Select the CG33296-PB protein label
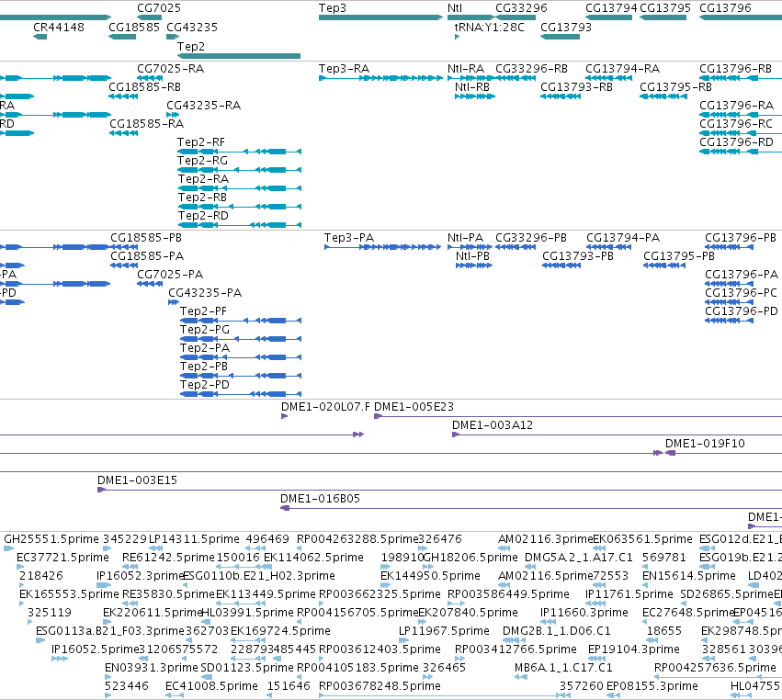The width and height of the screenshot is (782, 700). pyautogui.click(x=531, y=237)
